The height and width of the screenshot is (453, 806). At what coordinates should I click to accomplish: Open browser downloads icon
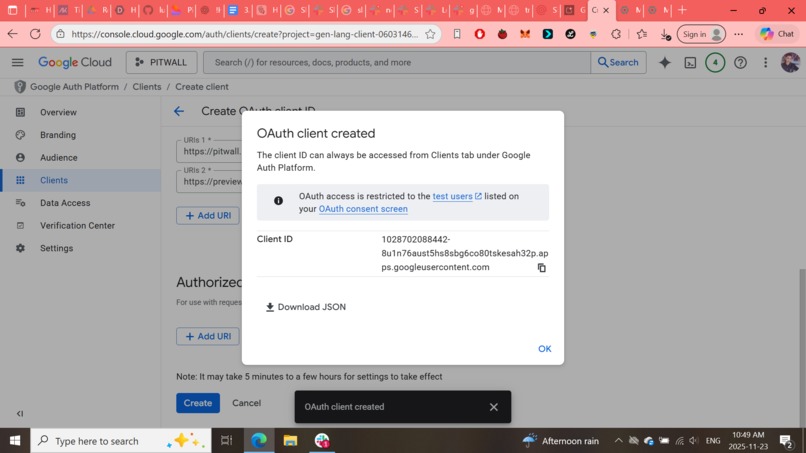tap(665, 34)
